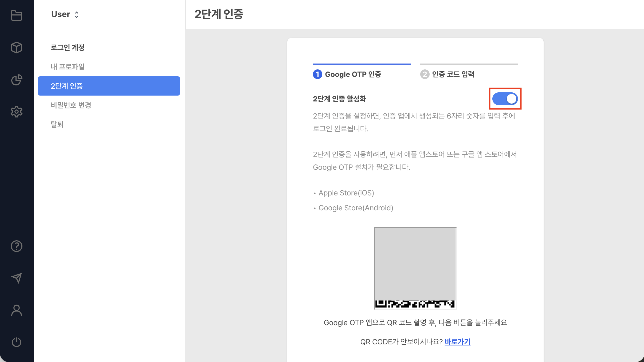Disable 2단계 인증 활성화 toggle

[x=505, y=99]
